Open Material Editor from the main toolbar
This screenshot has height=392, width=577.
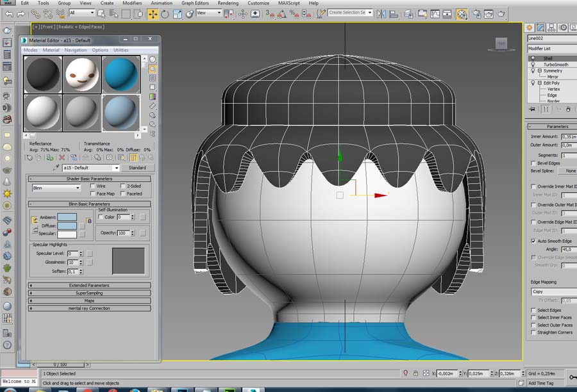(462, 13)
